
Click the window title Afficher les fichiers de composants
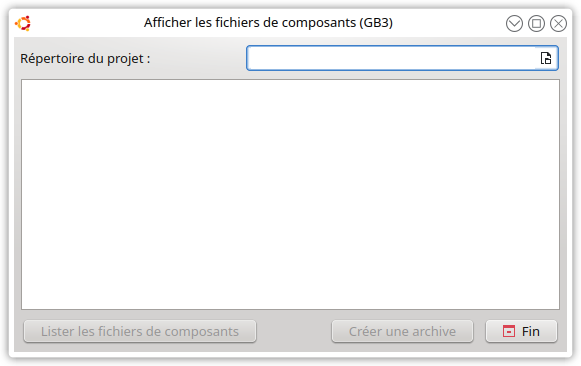[x=268, y=23]
